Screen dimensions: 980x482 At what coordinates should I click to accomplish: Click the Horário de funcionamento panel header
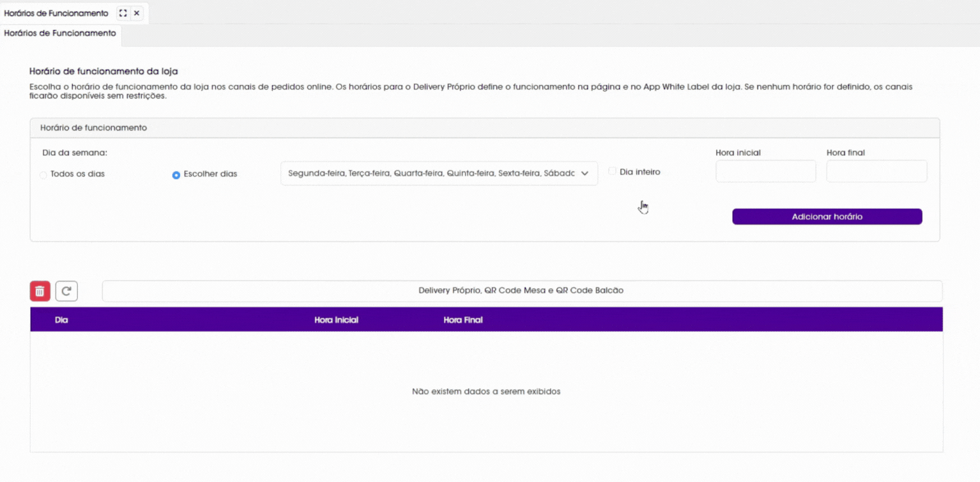click(94, 128)
